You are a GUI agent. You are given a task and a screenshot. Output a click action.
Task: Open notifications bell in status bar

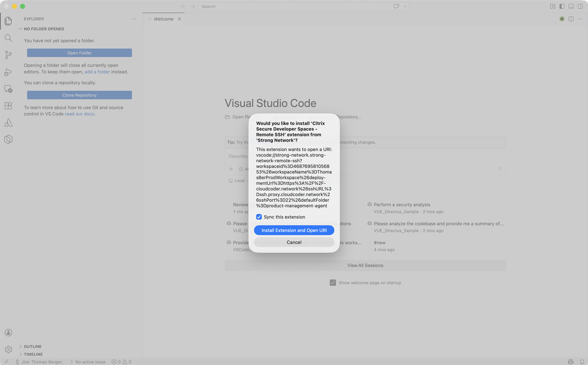coord(582,362)
